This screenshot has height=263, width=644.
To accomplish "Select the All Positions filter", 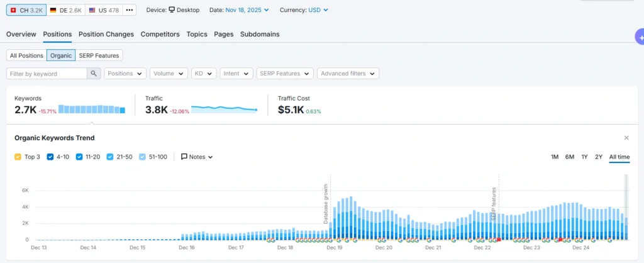I will coord(26,55).
